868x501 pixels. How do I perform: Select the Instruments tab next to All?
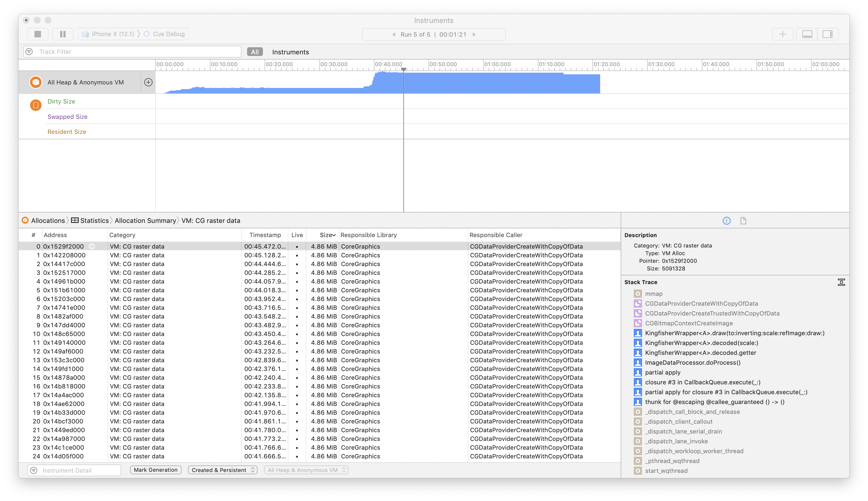tap(290, 52)
